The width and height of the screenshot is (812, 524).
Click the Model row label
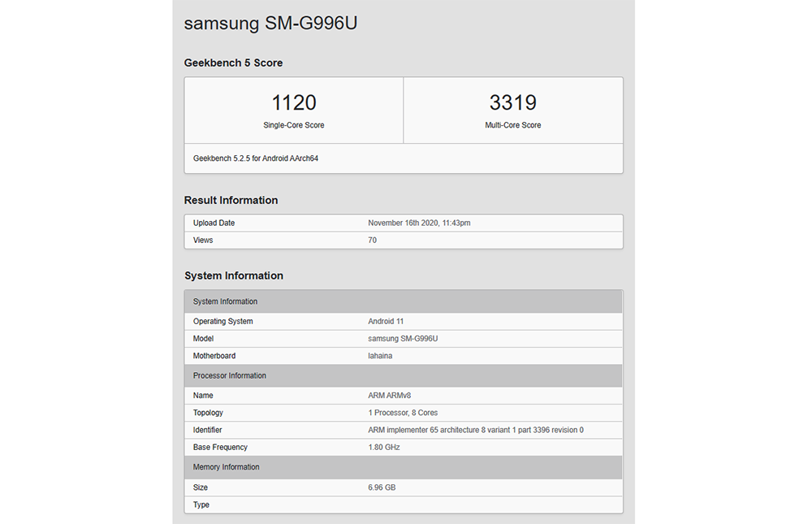pos(204,339)
